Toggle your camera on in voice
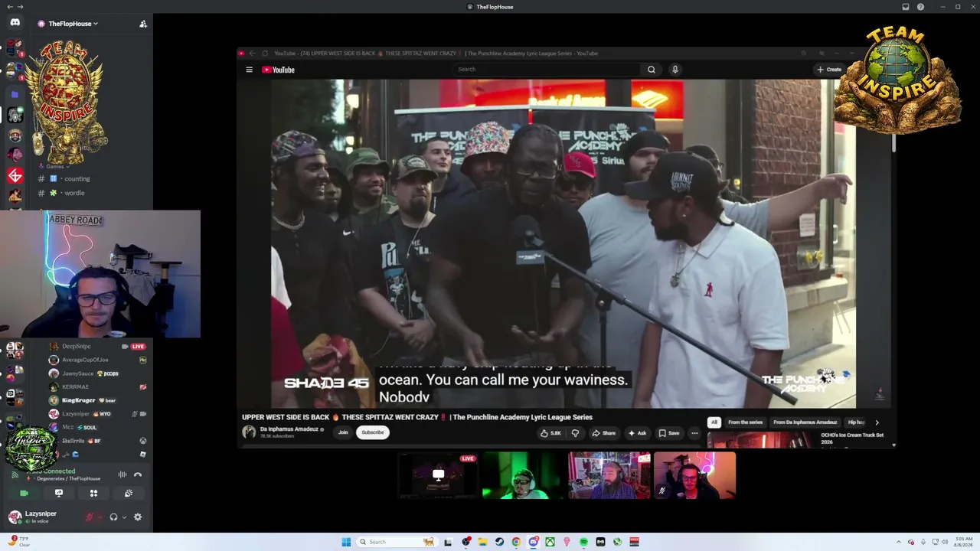 tap(24, 494)
